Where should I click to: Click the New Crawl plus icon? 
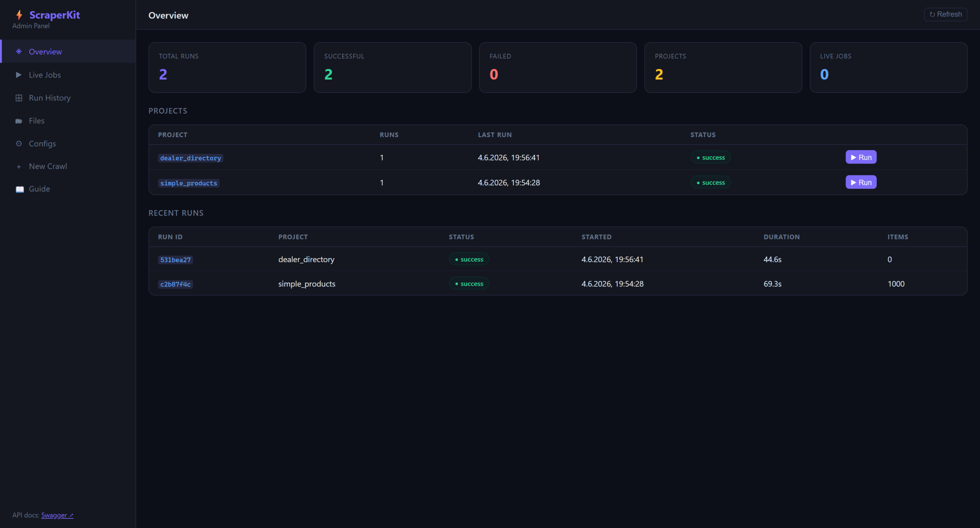[19, 167]
